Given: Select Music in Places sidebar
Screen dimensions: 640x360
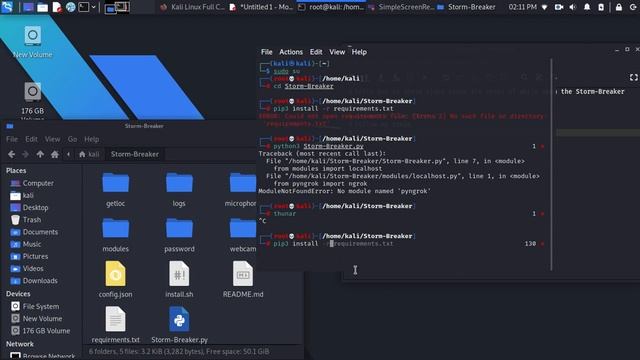Looking at the screenshot, I should click(x=31, y=244).
